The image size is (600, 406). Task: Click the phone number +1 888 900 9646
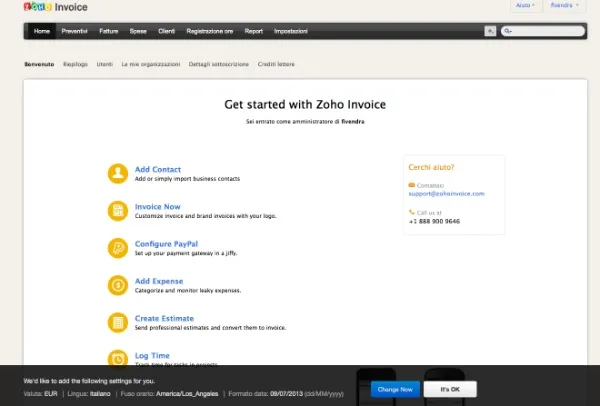[434, 221]
